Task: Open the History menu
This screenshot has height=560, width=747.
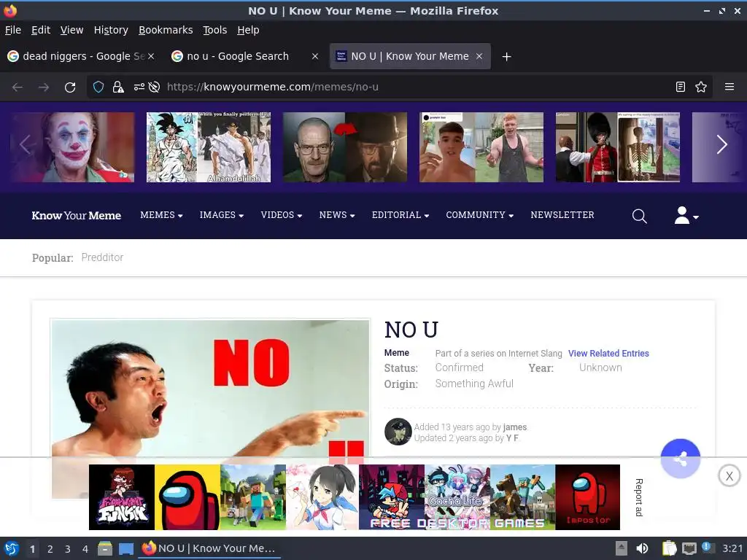Action: [111, 30]
